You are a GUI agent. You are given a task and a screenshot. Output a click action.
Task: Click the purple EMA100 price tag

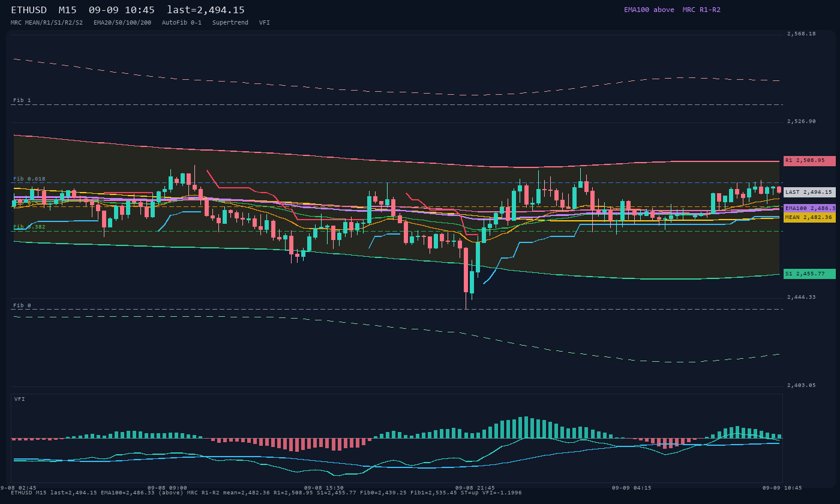coord(809,208)
